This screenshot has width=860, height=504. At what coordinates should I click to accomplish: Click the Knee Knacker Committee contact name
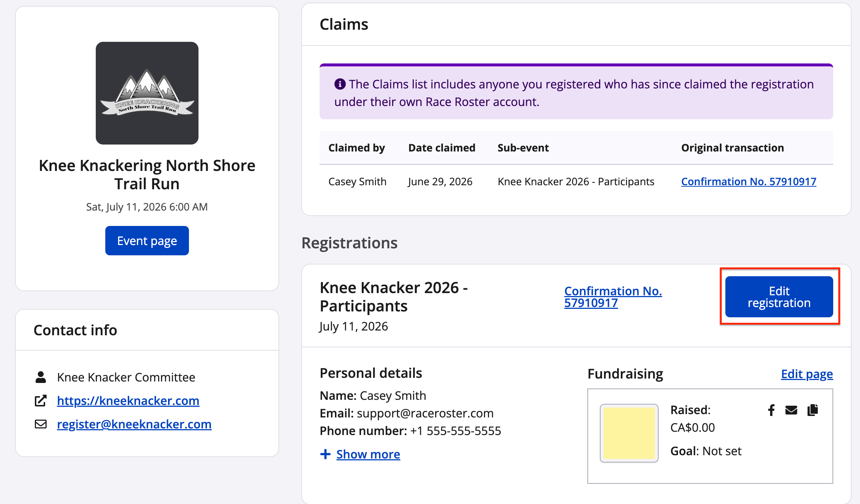click(126, 377)
